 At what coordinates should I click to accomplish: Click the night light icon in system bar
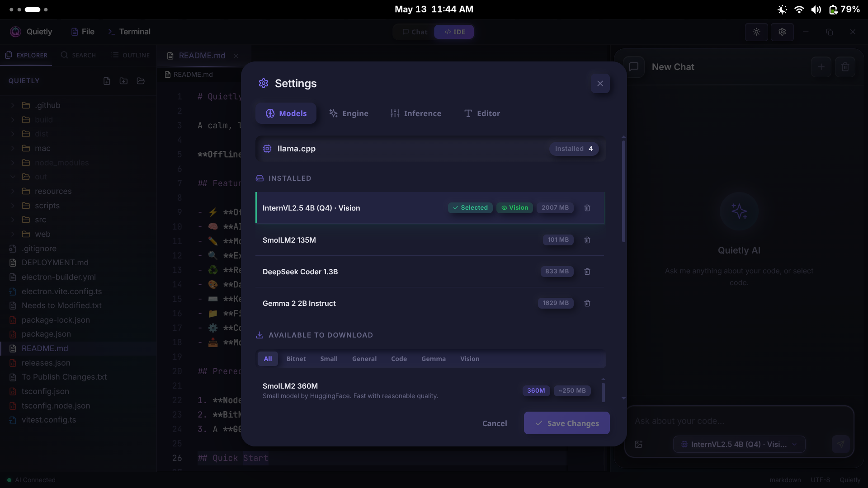pos(782,9)
